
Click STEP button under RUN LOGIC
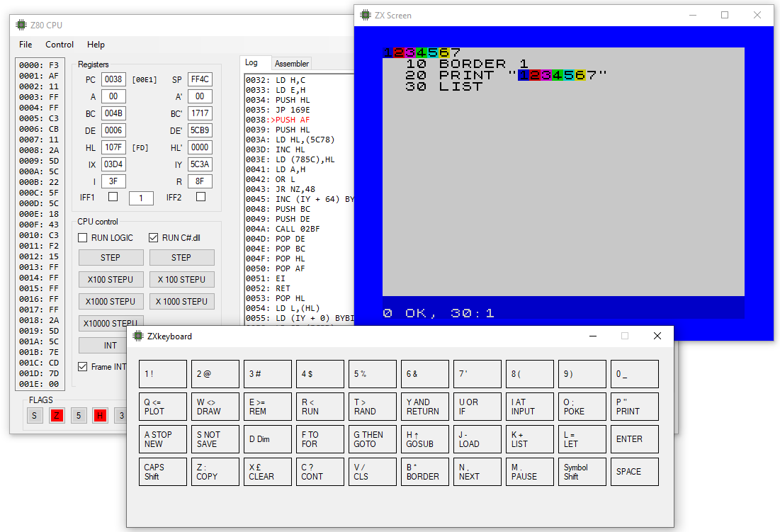[111, 258]
